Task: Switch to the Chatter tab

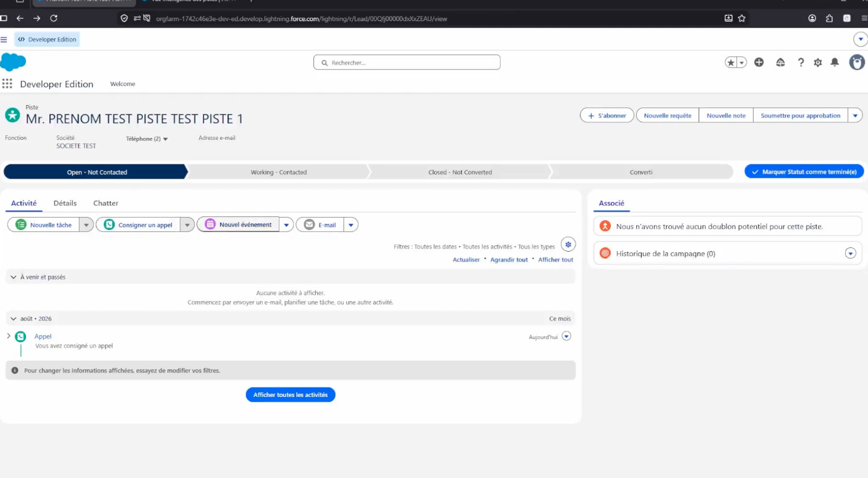Action: click(x=106, y=203)
